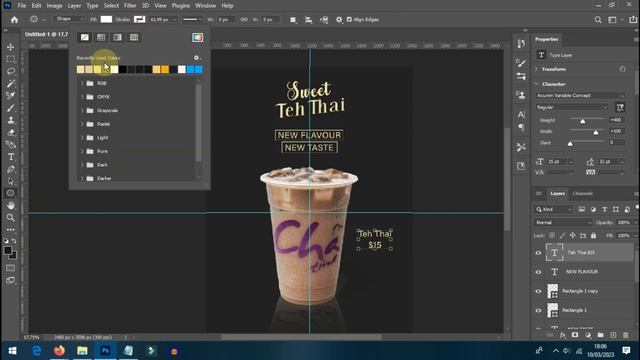Toggle the Align Edges checkbox
Screen dimensions: 640x360
(x=349, y=20)
